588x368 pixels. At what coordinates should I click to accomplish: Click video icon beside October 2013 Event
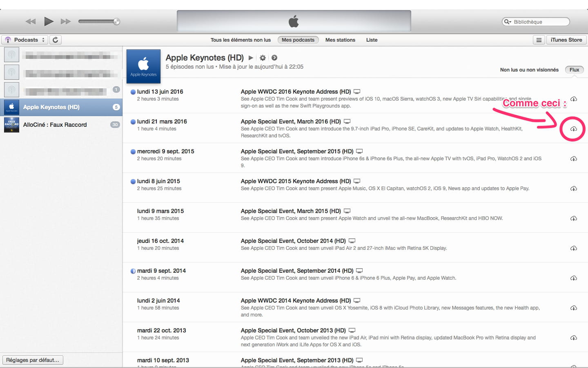click(x=352, y=330)
